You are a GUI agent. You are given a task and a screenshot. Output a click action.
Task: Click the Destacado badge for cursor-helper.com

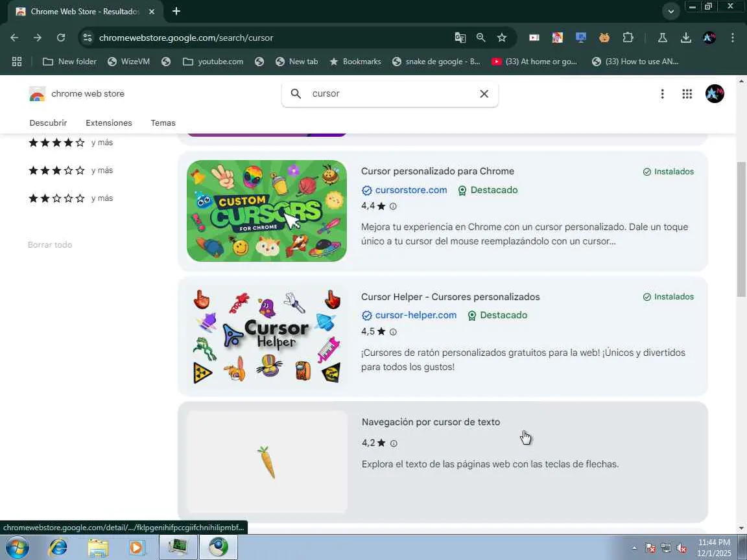[x=497, y=315]
